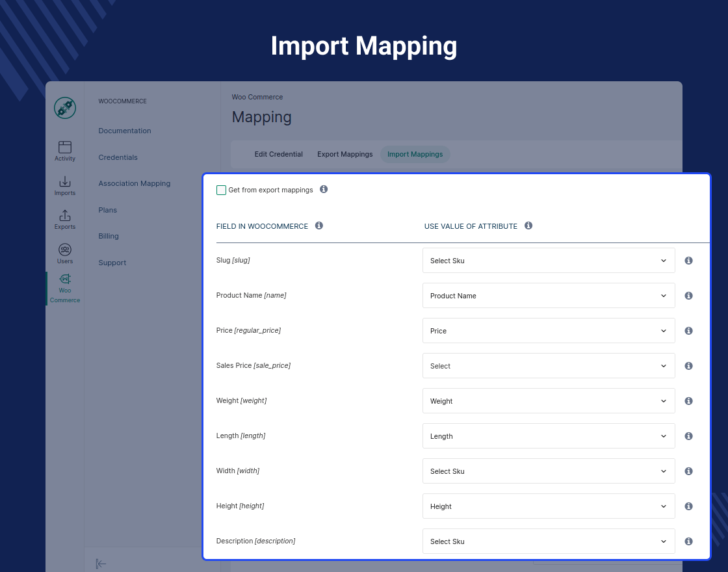728x572 pixels.
Task: Select the Woo Commerce sidebar icon
Action: pyautogui.click(x=65, y=289)
